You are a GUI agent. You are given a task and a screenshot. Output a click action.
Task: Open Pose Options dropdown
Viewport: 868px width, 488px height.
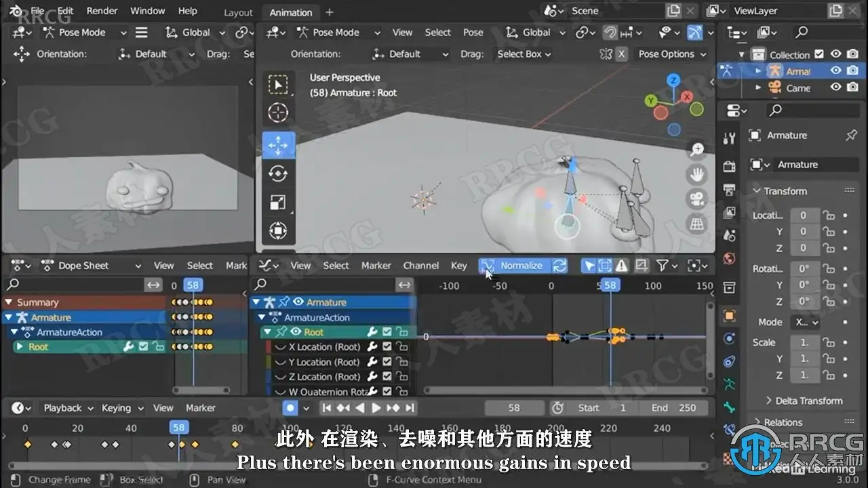click(671, 54)
